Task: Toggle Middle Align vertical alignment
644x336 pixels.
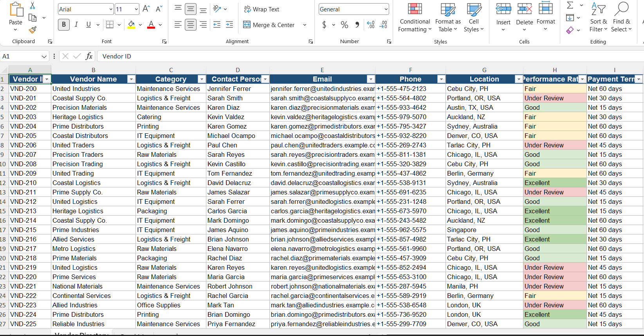Action: [191, 9]
